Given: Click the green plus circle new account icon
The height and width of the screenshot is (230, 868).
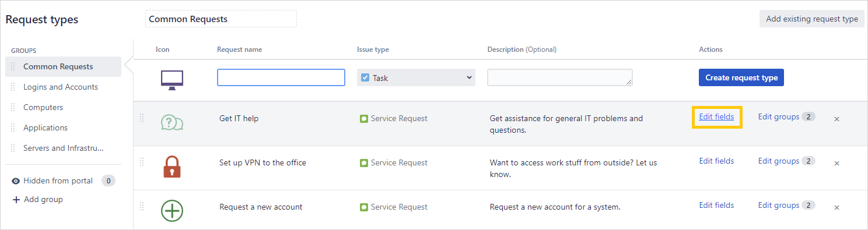Looking at the screenshot, I should point(172,210).
